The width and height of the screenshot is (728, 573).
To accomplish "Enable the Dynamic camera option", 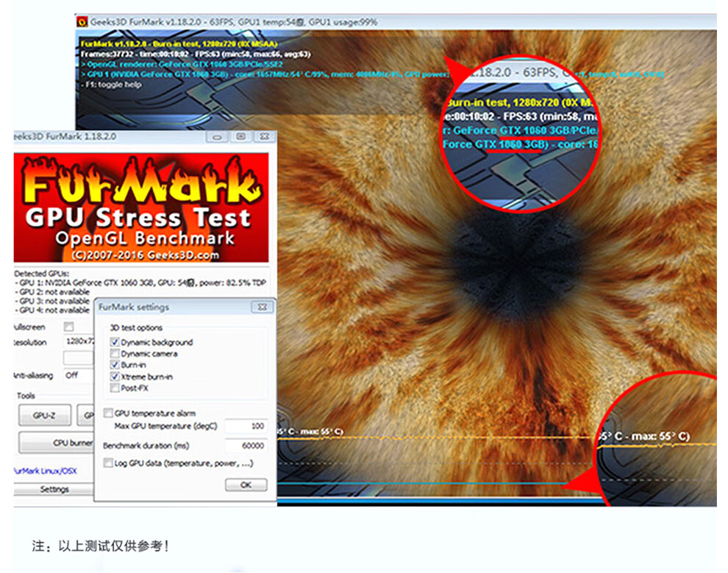I will (x=115, y=354).
